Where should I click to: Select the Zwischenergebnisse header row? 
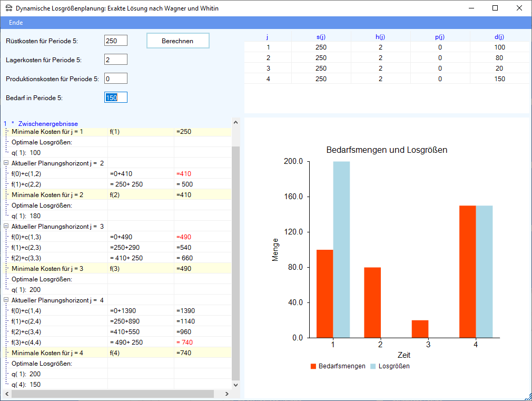[47, 124]
